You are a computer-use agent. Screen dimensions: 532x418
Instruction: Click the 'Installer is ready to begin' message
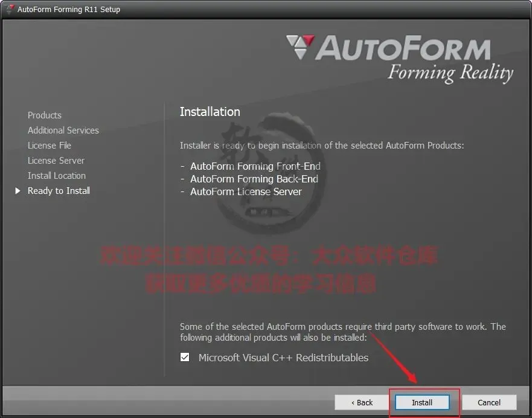tap(322, 146)
